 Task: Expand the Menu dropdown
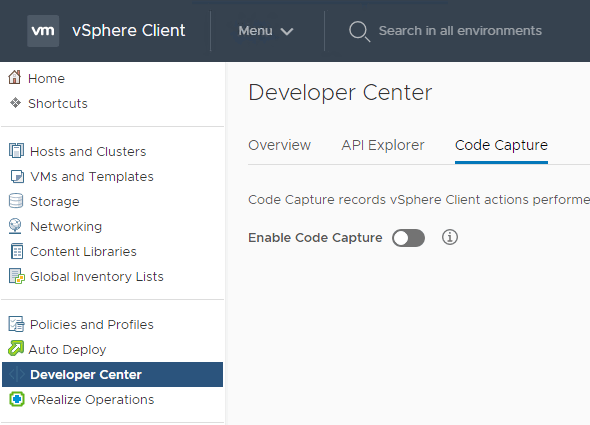pyautogui.click(x=266, y=31)
